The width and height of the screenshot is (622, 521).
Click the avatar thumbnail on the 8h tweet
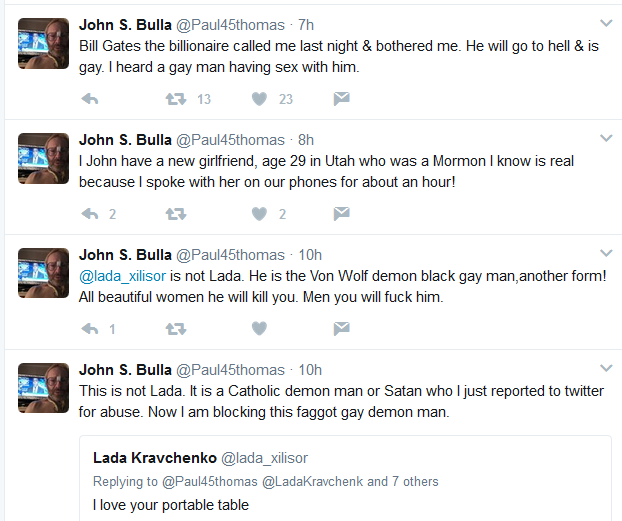[44, 158]
